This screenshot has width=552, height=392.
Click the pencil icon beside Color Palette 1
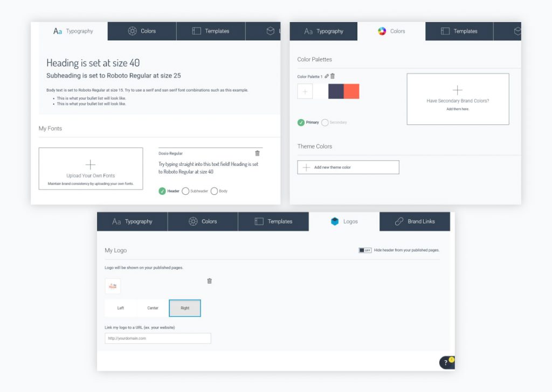pyautogui.click(x=327, y=76)
